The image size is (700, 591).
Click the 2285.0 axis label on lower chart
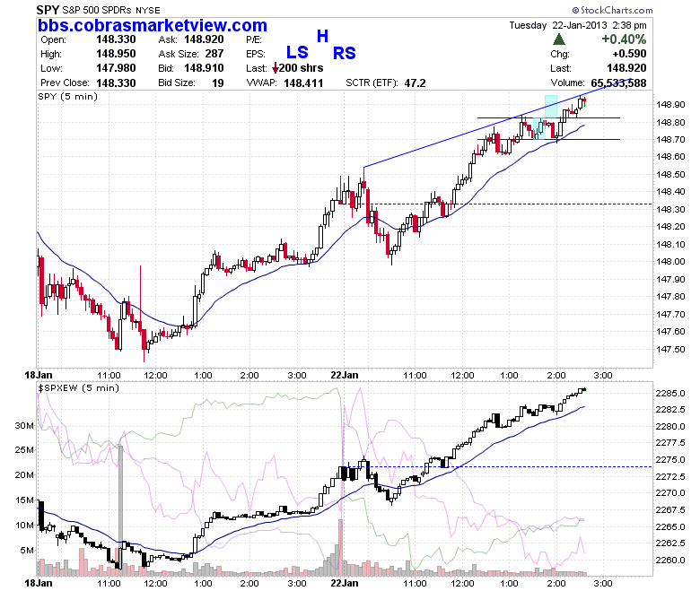coord(670,394)
